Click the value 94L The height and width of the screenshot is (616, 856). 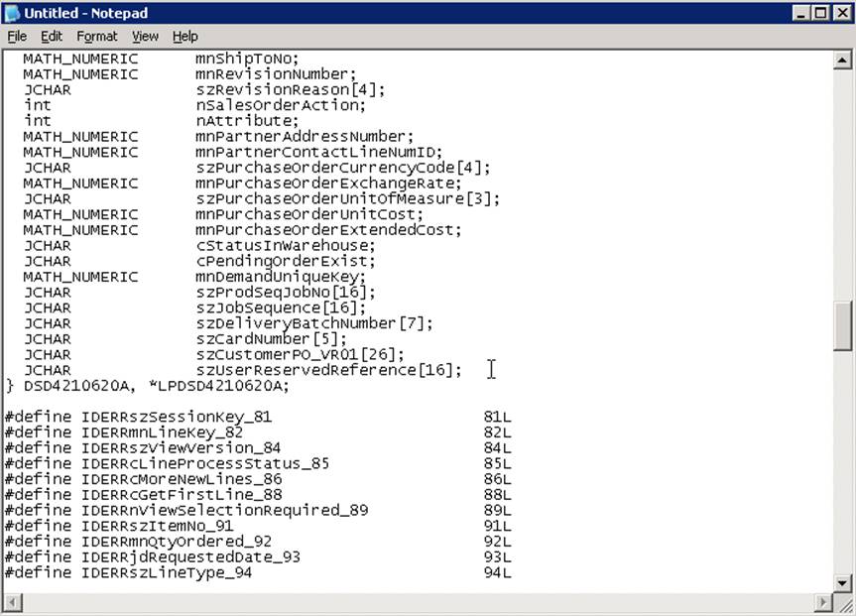point(497,572)
